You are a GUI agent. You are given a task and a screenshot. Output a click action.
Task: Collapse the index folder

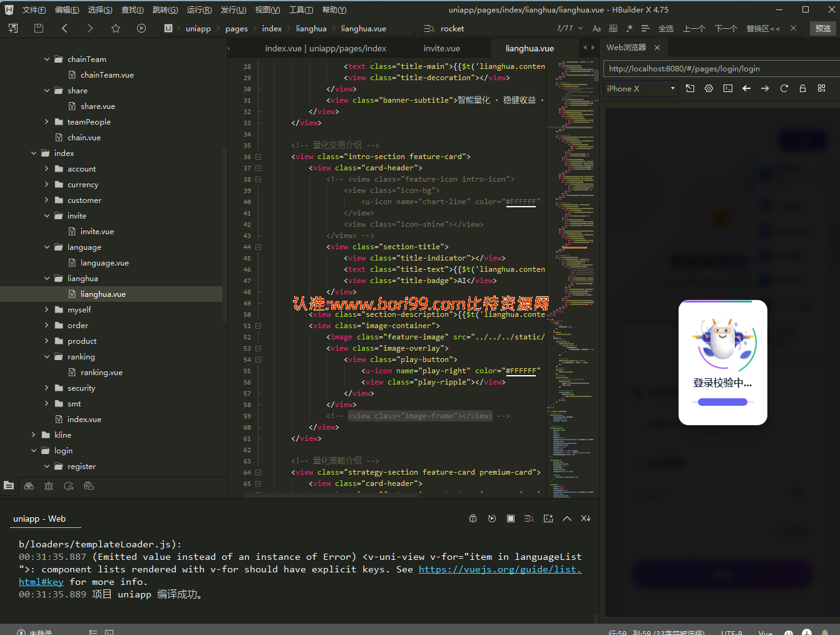[x=34, y=153]
